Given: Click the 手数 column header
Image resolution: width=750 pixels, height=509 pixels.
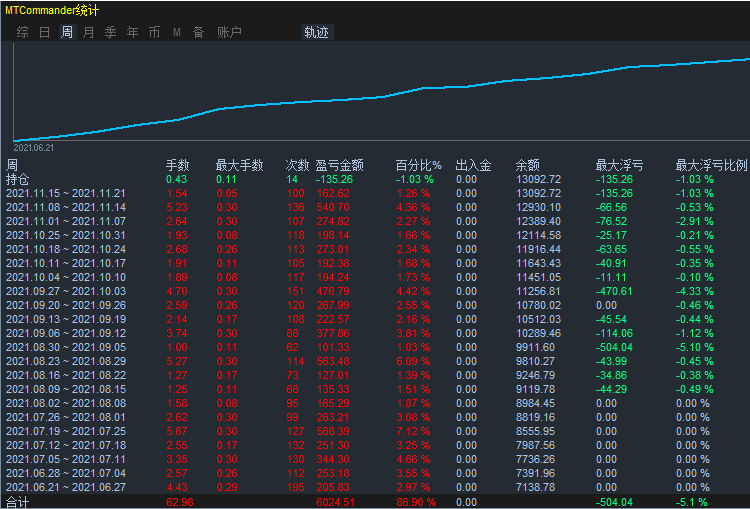Looking at the screenshot, I should pyautogui.click(x=177, y=166).
